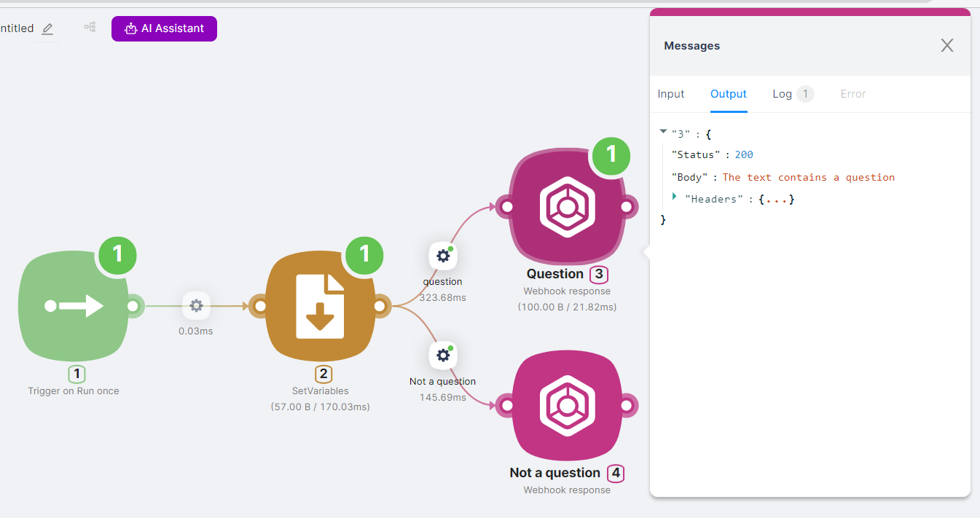The height and width of the screenshot is (518, 980).
Task: Select the SetVariables node icon
Action: point(320,306)
